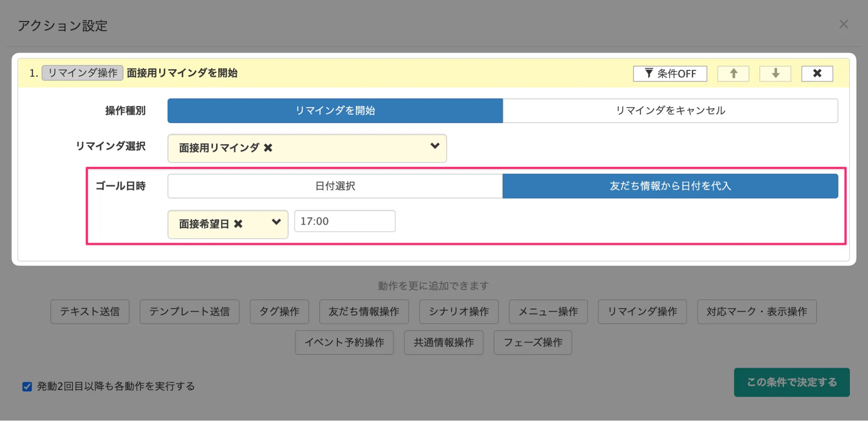Add a テンプレート送信 action

click(189, 312)
